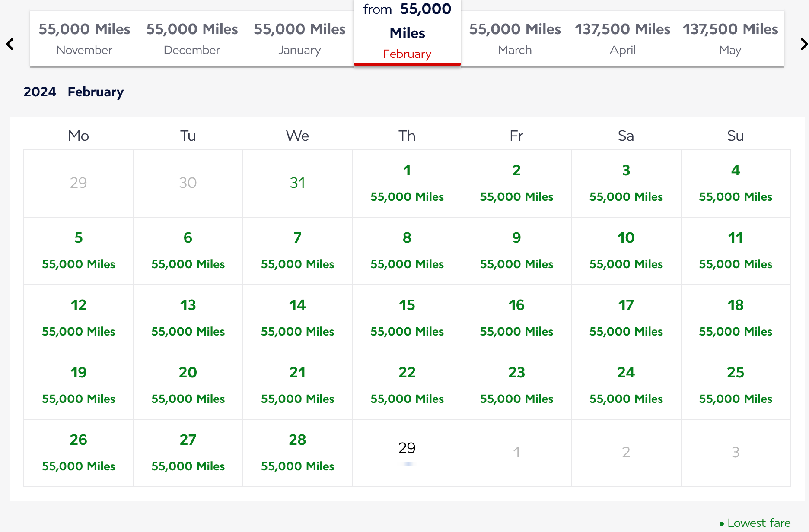Image resolution: width=809 pixels, height=532 pixels.
Task: Open the May 137,500 Miles tab
Action: pyautogui.click(x=730, y=39)
